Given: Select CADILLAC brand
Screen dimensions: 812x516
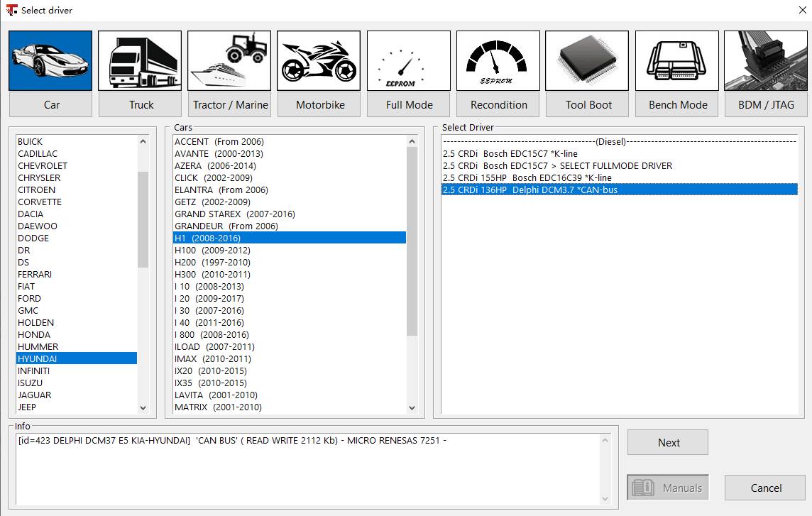Looking at the screenshot, I should coord(77,153).
